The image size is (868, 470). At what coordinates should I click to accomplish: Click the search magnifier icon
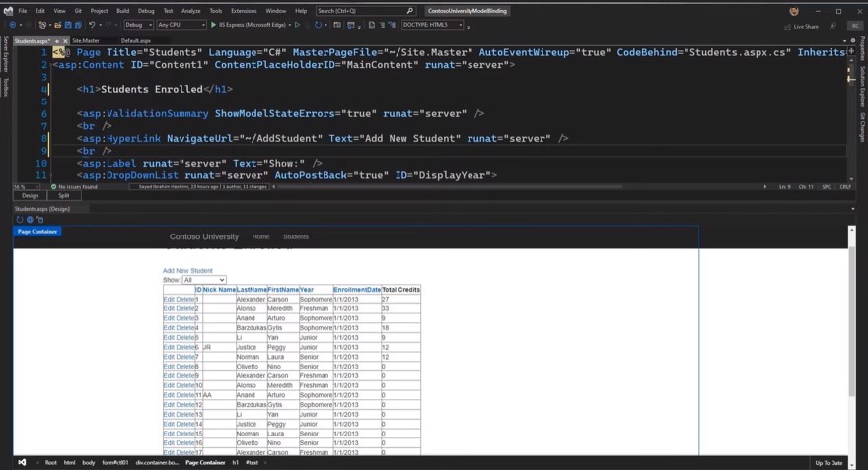[409, 11]
